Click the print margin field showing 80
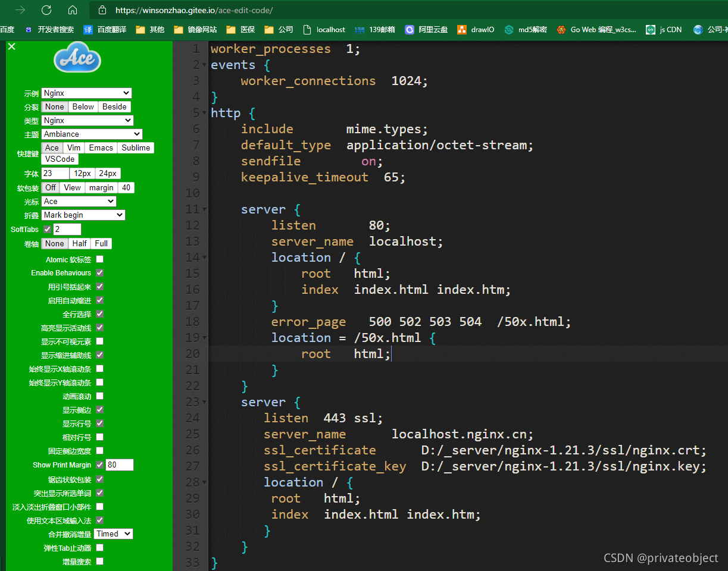The image size is (728, 571). click(120, 465)
